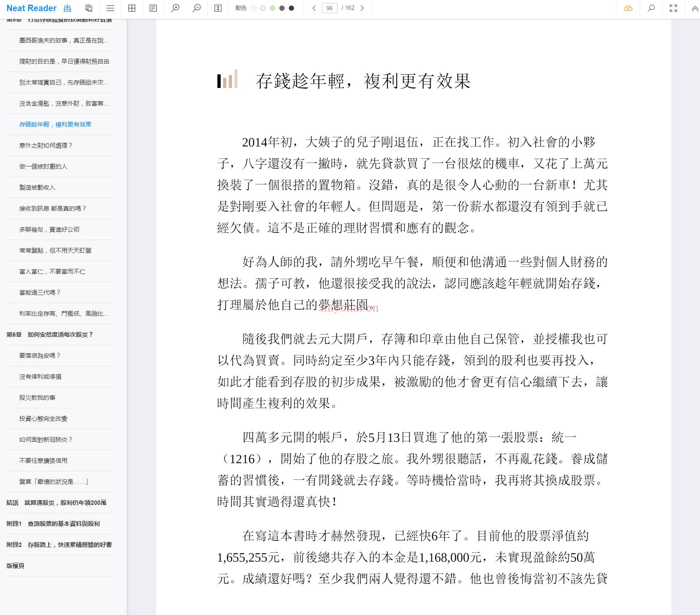Open chapter 常常盤點，但不用天天盯盤

(55, 250)
